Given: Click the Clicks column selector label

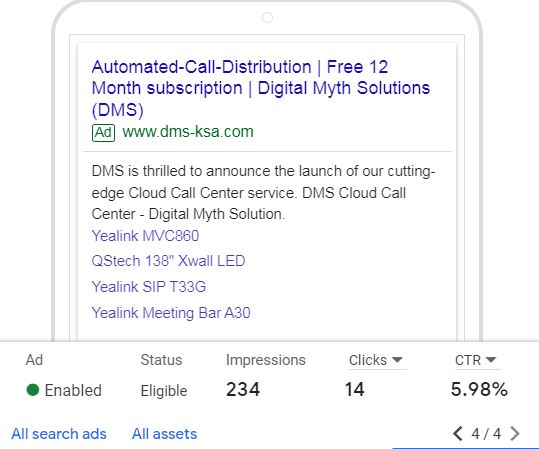Looking at the screenshot, I should tap(368, 360).
